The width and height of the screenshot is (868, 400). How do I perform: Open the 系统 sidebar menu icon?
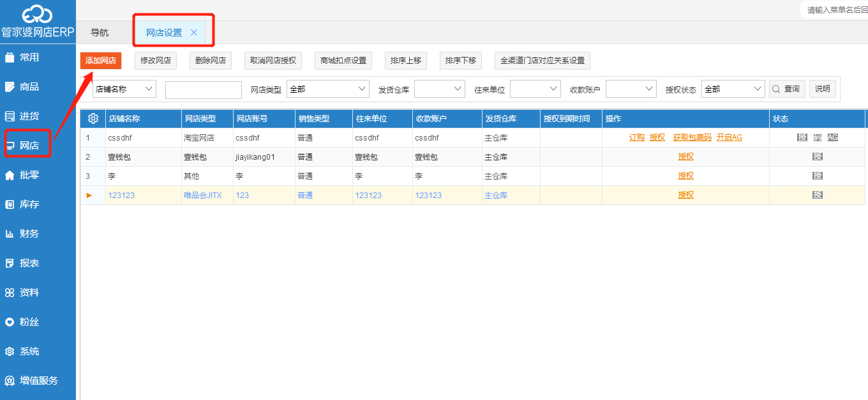pyautogui.click(x=10, y=351)
